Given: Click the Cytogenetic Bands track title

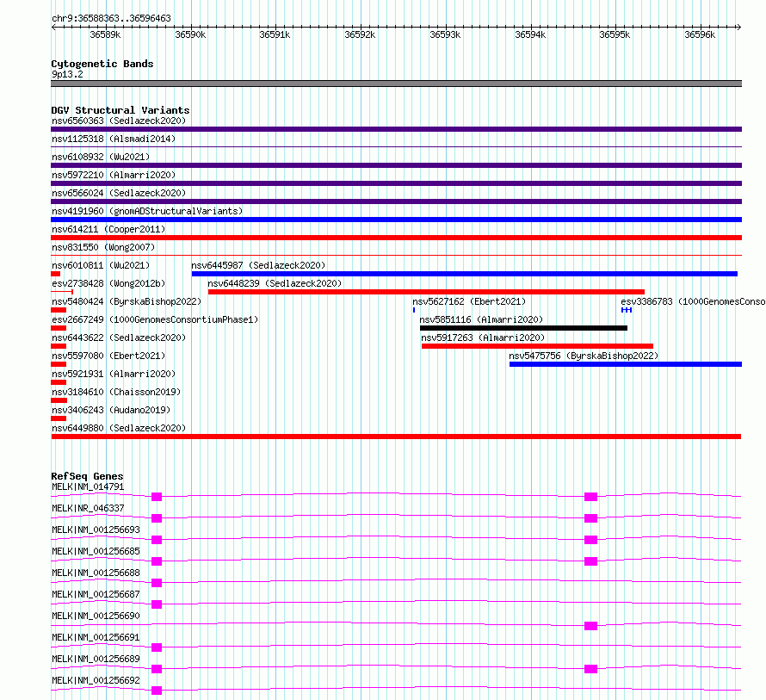Looking at the screenshot, I should coord(102,64).
